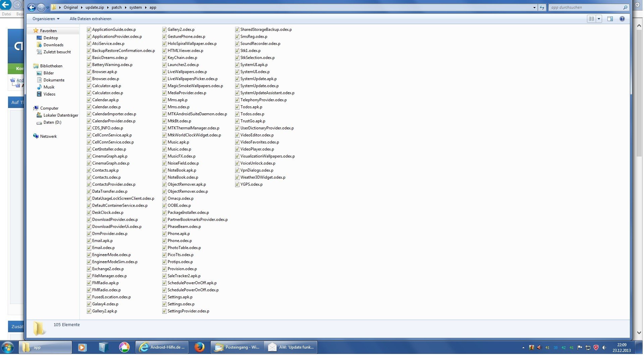Select file ApplicationGuide.odex.p
644x362 pixels.
[x=114, y=29]
